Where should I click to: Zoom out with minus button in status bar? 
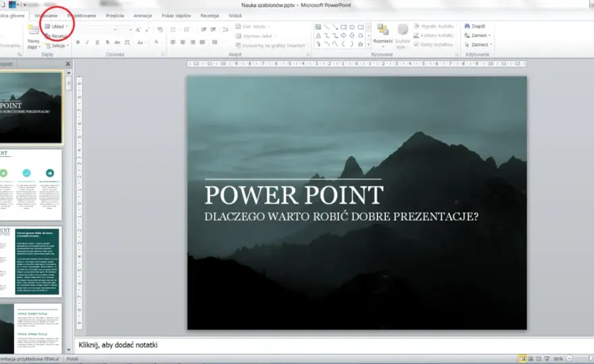click(x=570, y=359)
